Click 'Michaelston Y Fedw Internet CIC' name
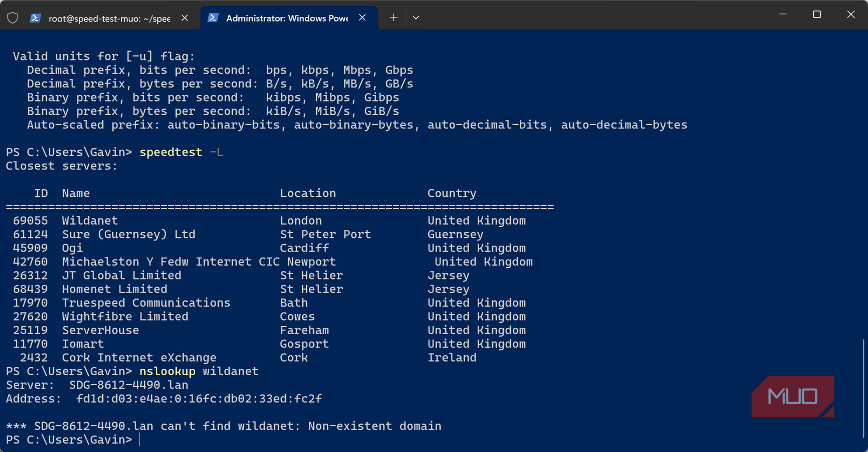868x452 pixels. point(171,262)
